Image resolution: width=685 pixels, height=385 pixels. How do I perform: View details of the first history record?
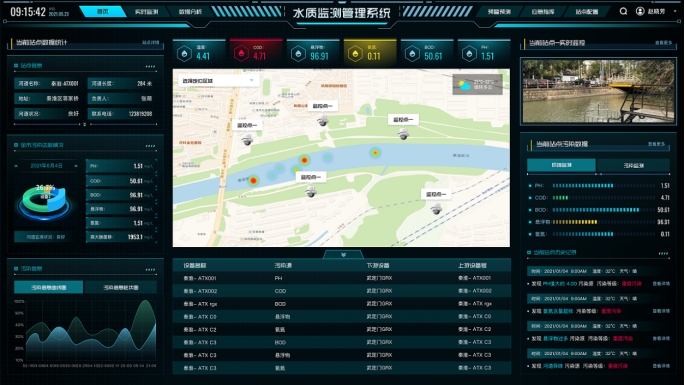tap(661, 284)
